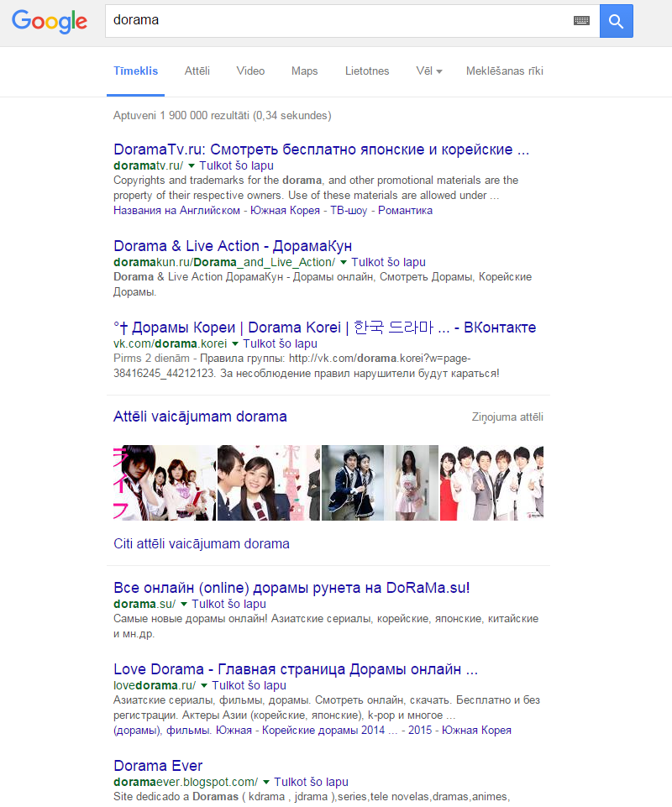672x807 pixels.
Task: Click Citi attēli vaicājumam dorama link
Action: pyautogui.click(x=202, y=544)
